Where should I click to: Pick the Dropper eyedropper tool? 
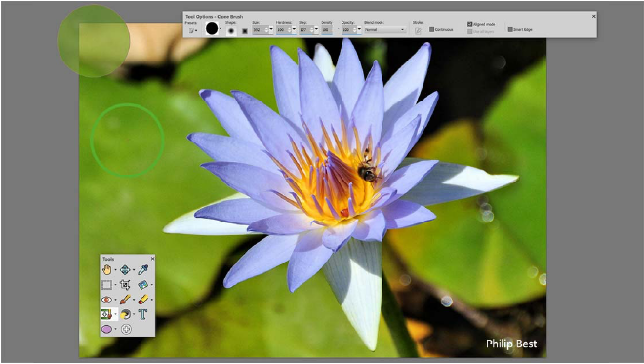tap(142, 270)
